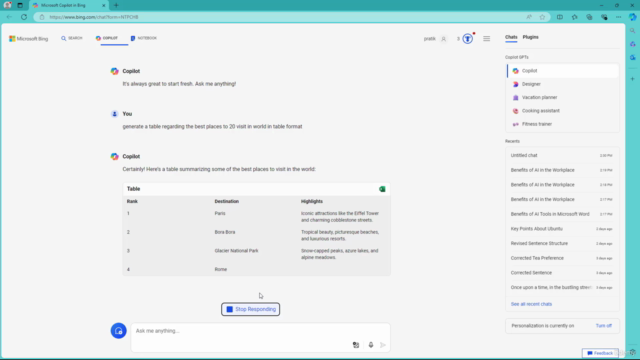The height and width of the screenshot is (360, 640).
Task: Open the Untitled chat recent entry
Action: pyautogui.click(x=562, y=156)
